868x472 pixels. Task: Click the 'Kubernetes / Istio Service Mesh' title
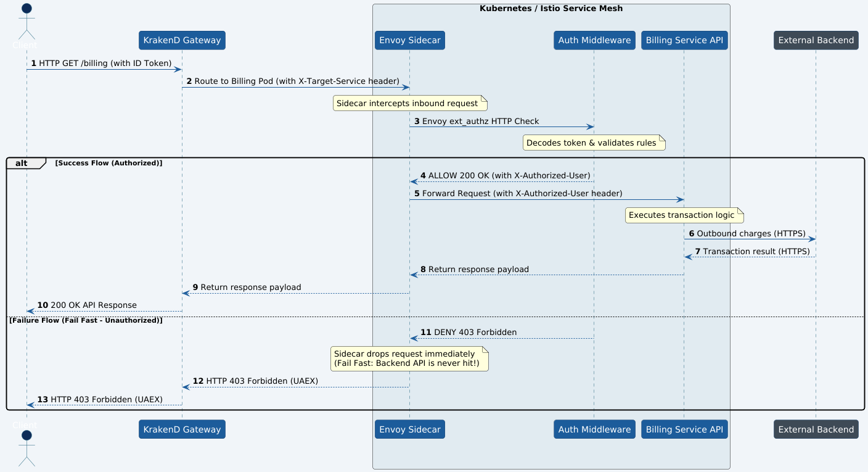pos(551,9)
